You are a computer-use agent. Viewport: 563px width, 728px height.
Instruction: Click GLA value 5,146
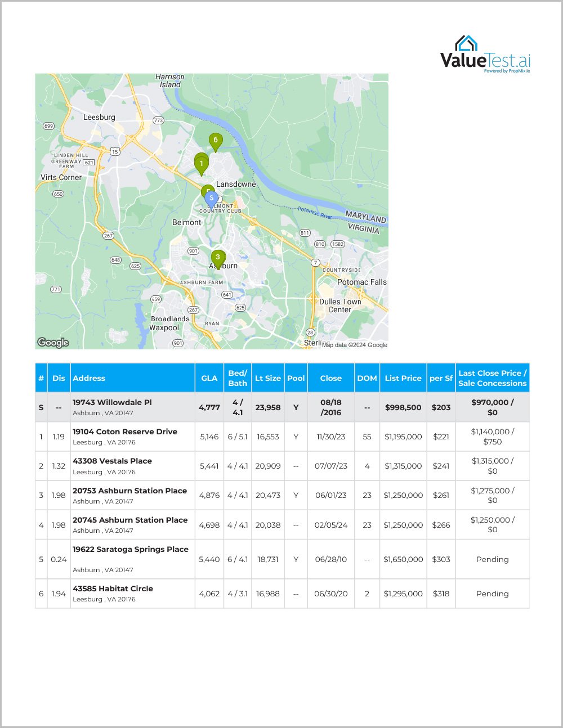point(209,437)
